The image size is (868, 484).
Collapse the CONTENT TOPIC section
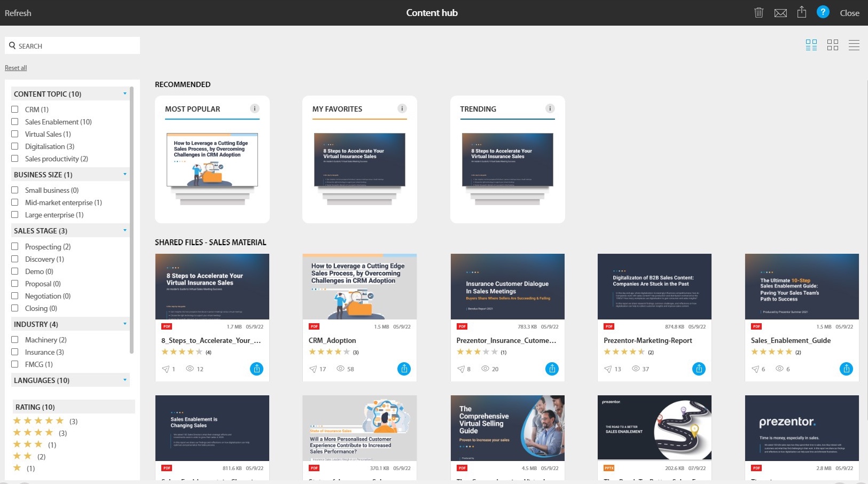coord(125,93)
